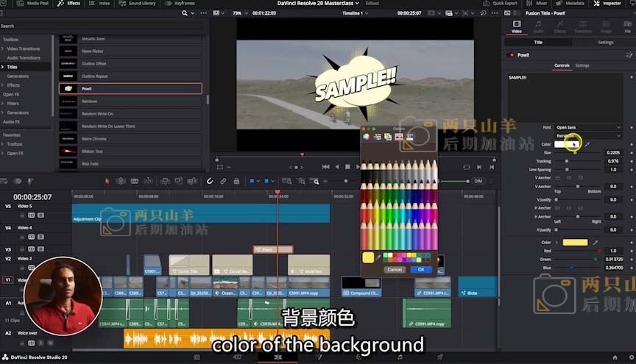Click OK in the Colors dialog

point(421,269)
